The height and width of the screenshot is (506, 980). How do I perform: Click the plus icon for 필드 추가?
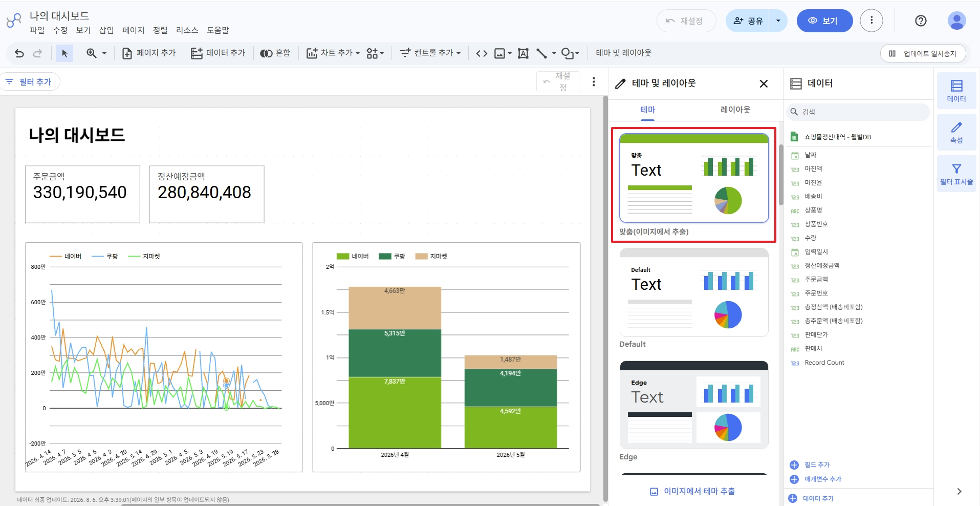794,465
